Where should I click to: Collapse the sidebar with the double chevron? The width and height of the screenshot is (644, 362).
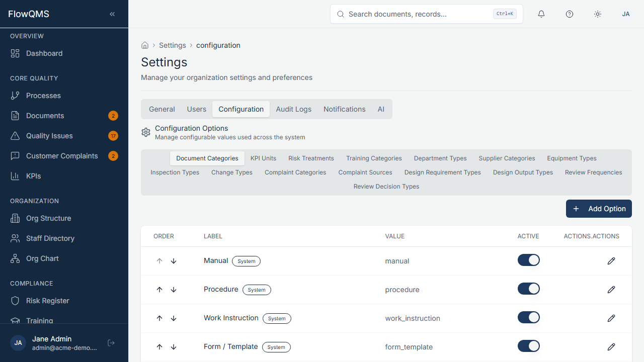pos(112,14)
